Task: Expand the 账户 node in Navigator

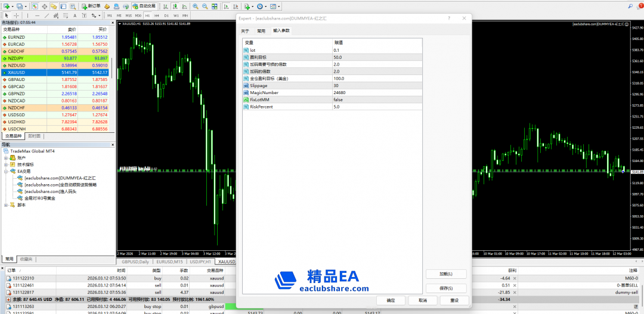Action: [x=5, y=158]
